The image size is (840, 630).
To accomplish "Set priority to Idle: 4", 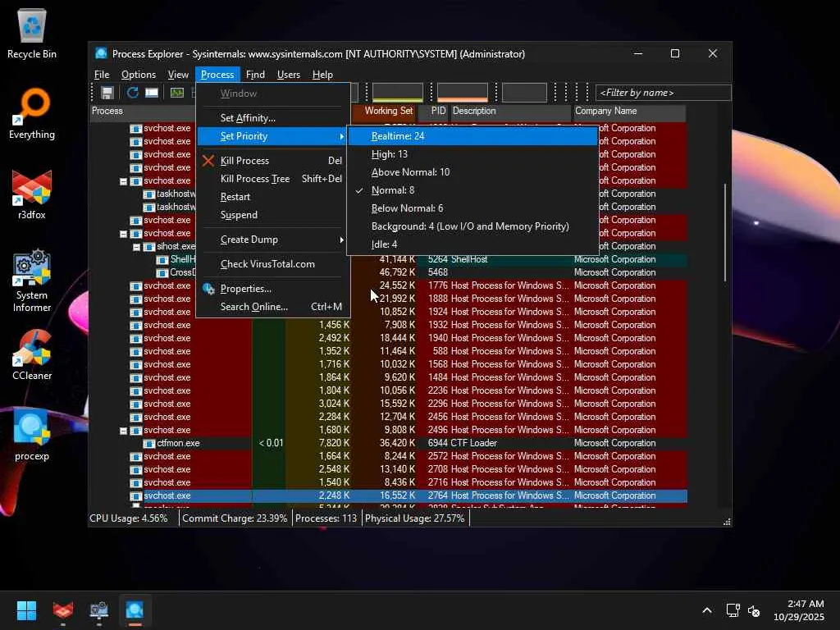I will [472, 244].
